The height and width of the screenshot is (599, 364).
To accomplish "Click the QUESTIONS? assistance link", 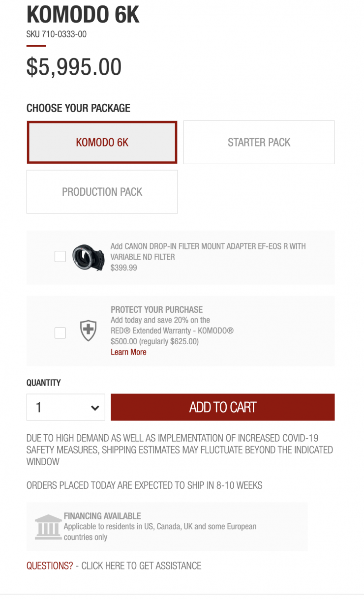I will (50, 566).
